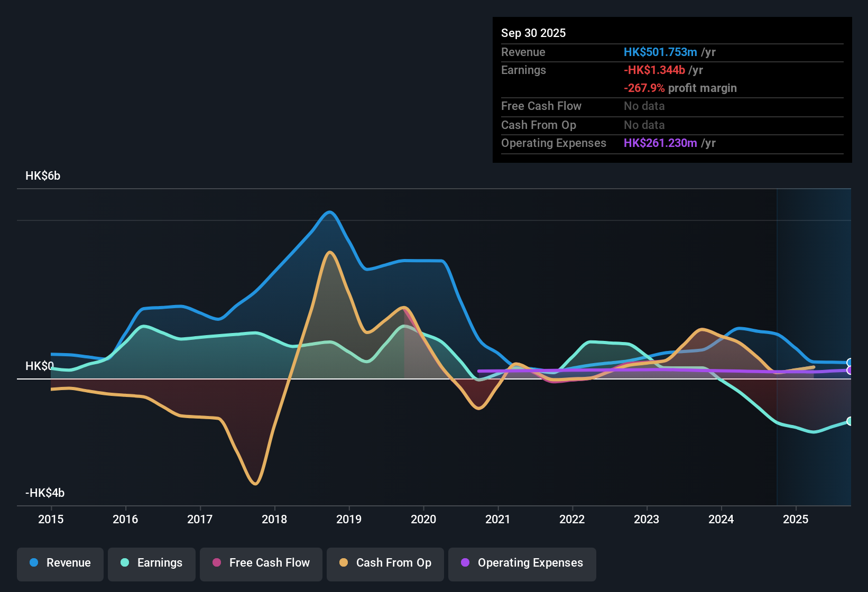Click the pink Free Cash Flow legend dot

pyautogui.click(x=217, y=563)
